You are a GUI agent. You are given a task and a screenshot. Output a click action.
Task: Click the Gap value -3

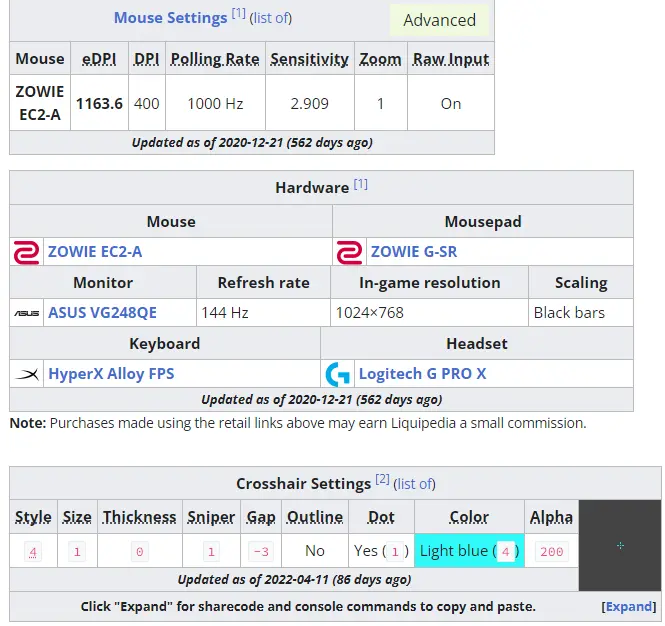[x=261, y=552]
